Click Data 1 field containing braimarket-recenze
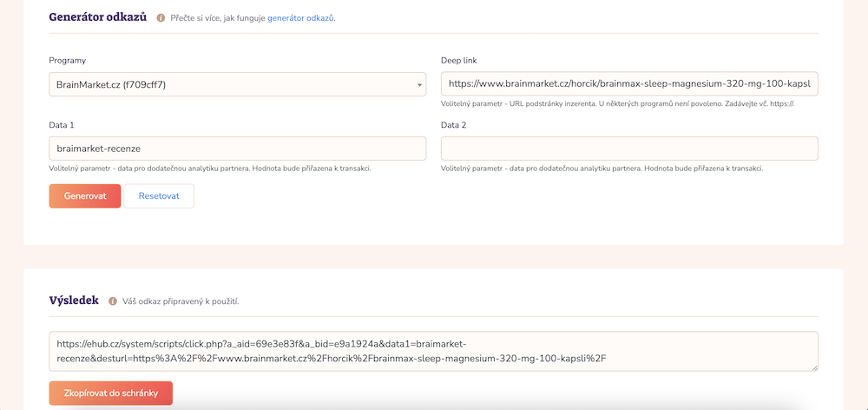This screenshot has width=868, height=410. tap(237, 149)
